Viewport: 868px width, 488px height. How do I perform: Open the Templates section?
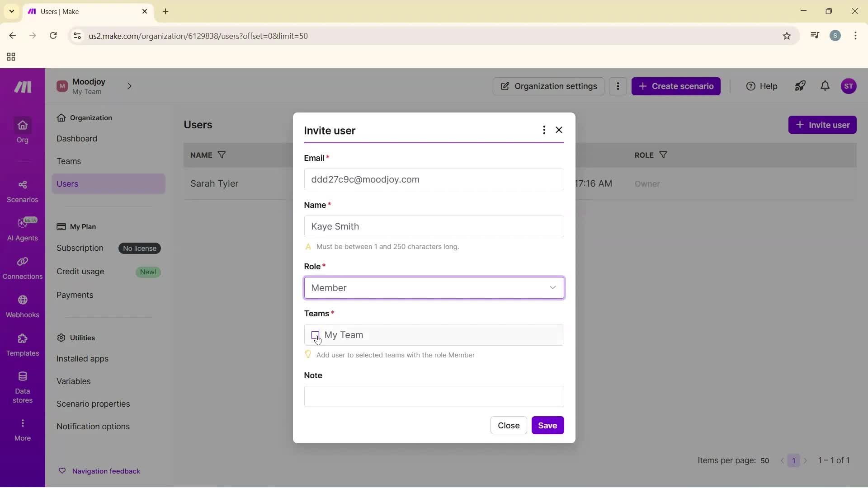point(22,345)
